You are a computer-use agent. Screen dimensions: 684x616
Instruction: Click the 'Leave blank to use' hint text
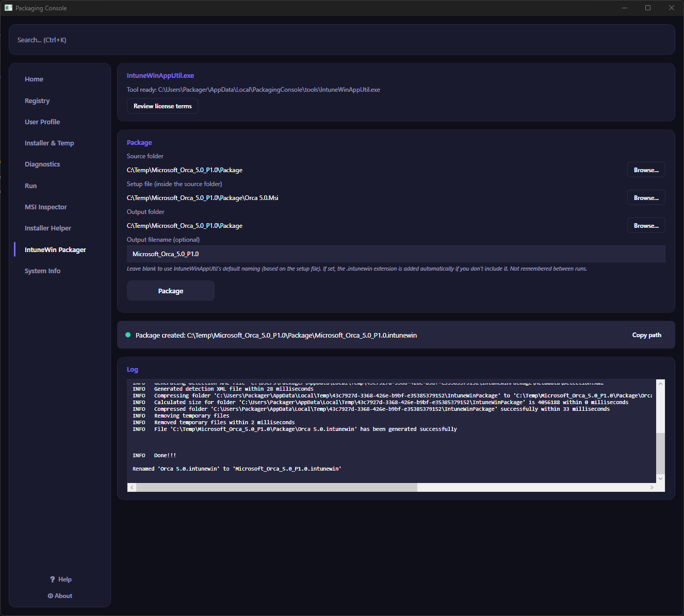click(357, 269)
